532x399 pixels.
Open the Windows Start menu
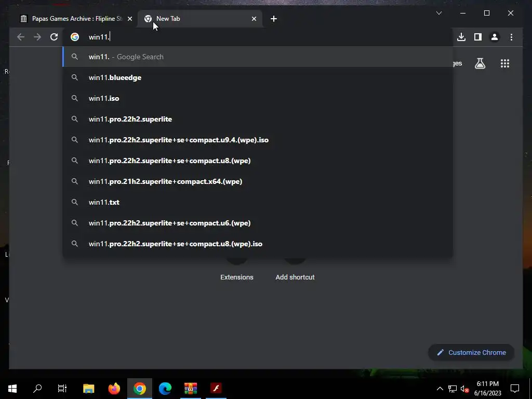point(12,388)
